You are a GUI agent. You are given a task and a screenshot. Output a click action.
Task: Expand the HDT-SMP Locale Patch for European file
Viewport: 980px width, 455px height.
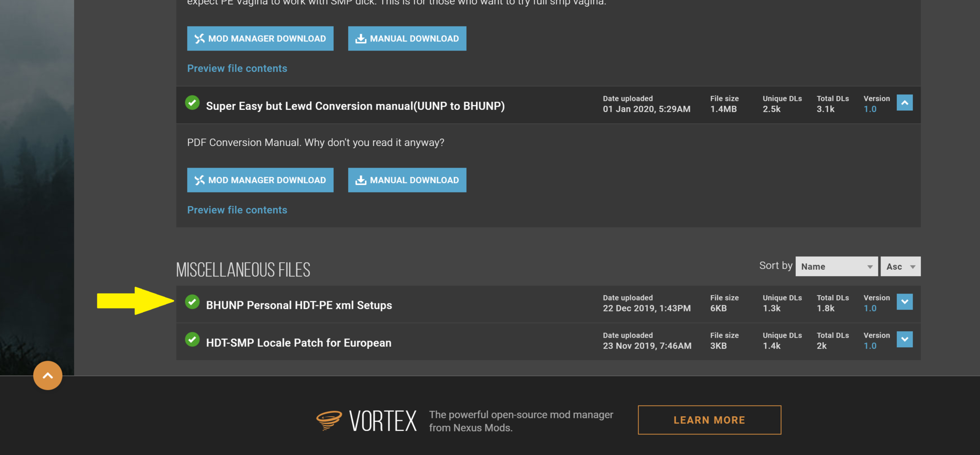click(x=904, y=340)
